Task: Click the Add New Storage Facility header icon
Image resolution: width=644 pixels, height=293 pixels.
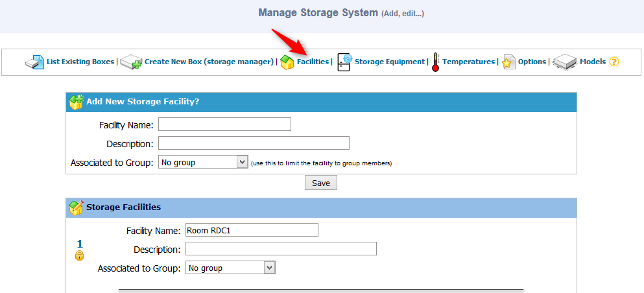Action: 76,102
